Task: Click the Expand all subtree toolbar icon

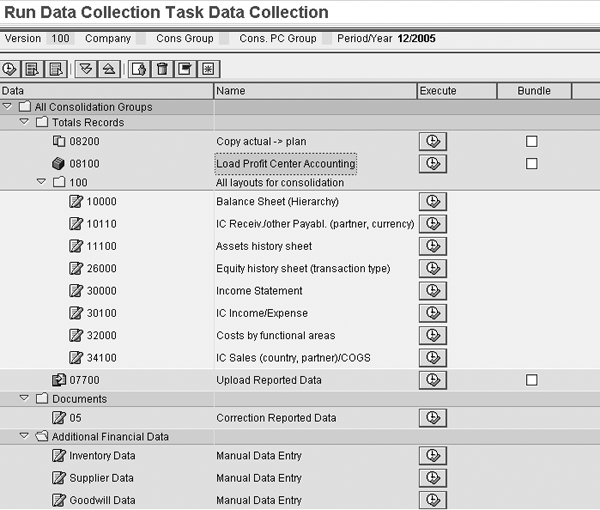Action: coord(85,69)
